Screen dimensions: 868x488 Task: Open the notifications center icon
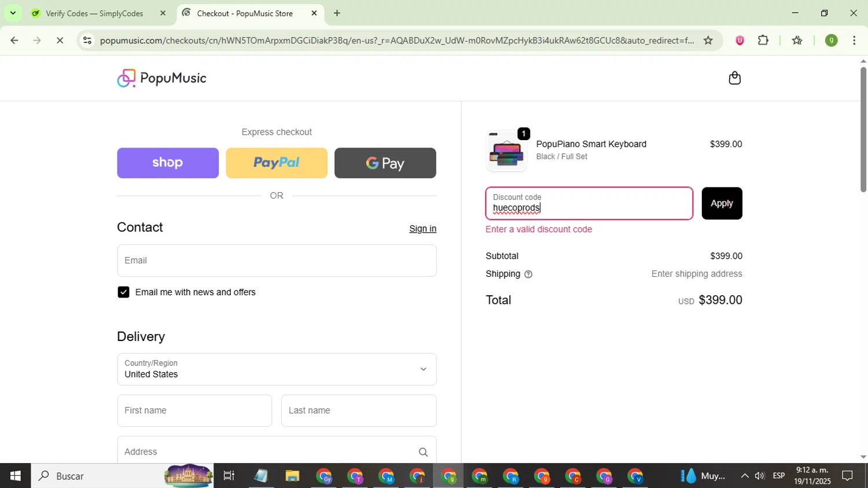pyautogui.click(x=847, y=476)
